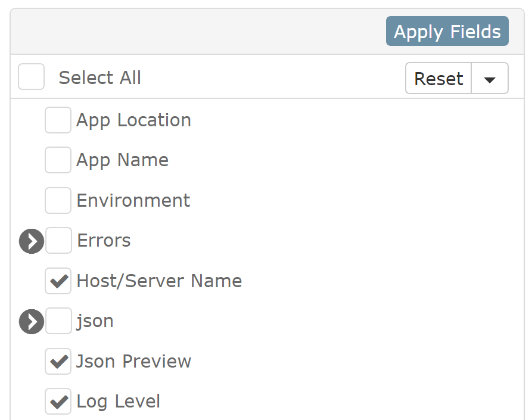The width and height of the screenshot is (532, 420).
Task: Tick the Environment checkbox
Action: pyautogui.click(x=58, y=201)
